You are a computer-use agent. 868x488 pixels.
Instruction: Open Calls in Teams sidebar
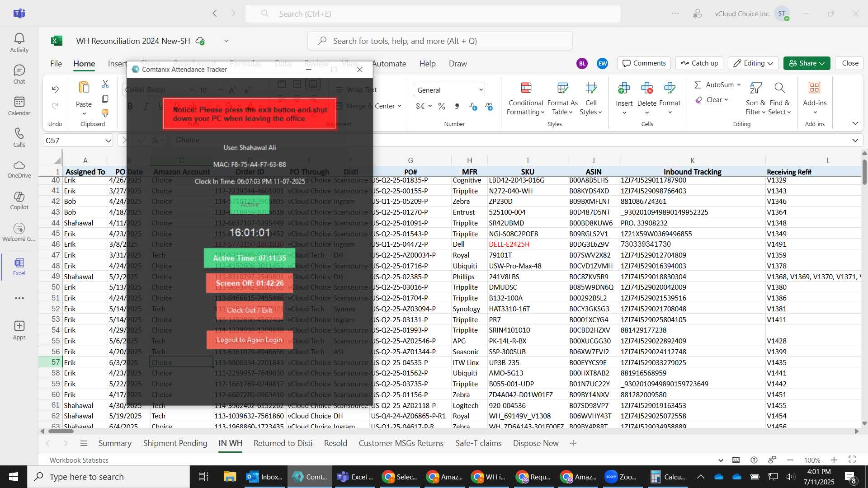coord(19,138)
